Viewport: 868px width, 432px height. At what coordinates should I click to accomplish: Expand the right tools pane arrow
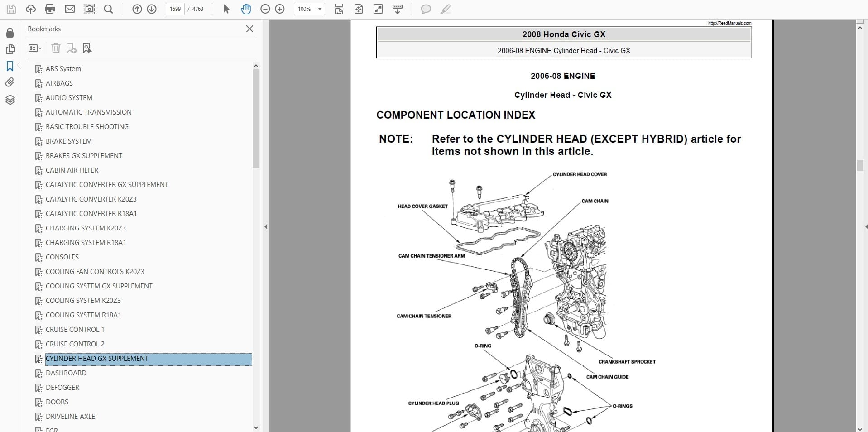[x=865, y=226]
